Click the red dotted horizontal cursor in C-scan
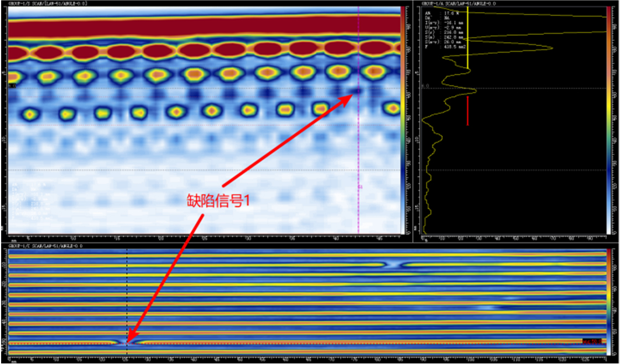620x364 pixels. pos(306,344)
